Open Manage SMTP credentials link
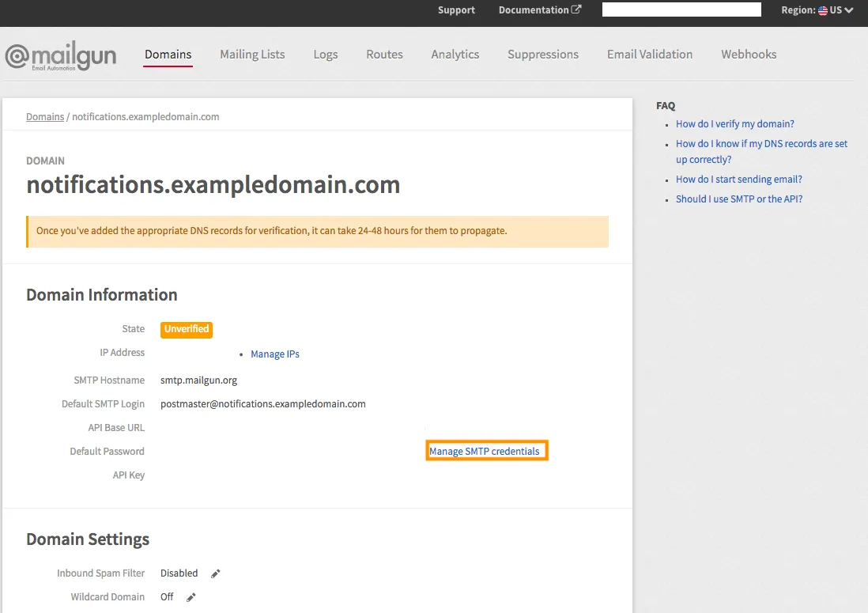The image size is (868, 613). coord(485,452)
